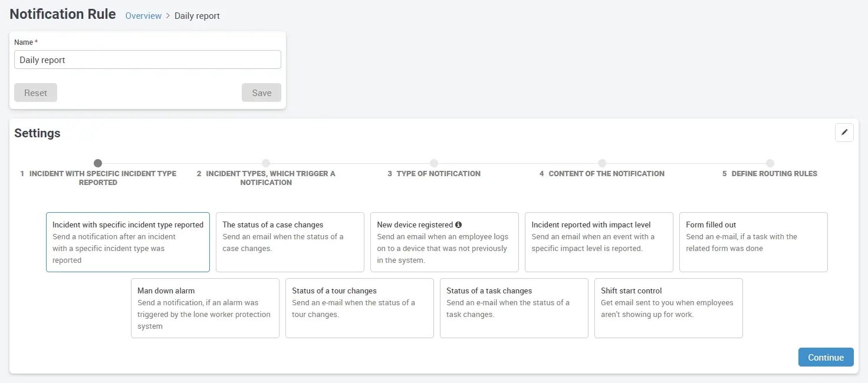Click the Reset button
This screenshot has width=868, height=383.
tap(35, 93)
